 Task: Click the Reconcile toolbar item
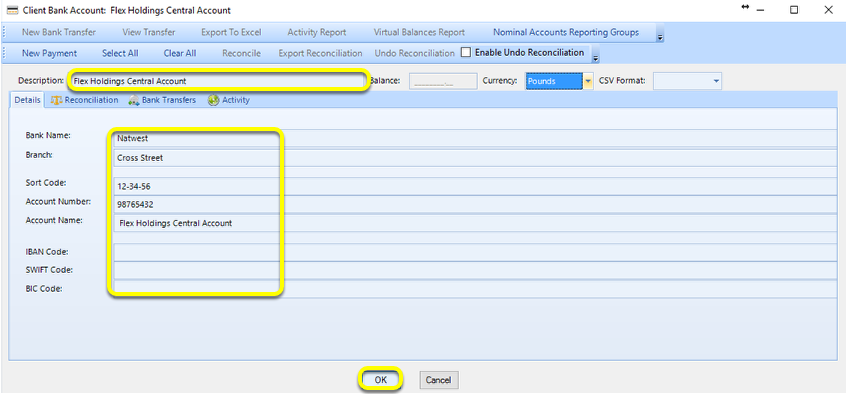coord(241,53)
